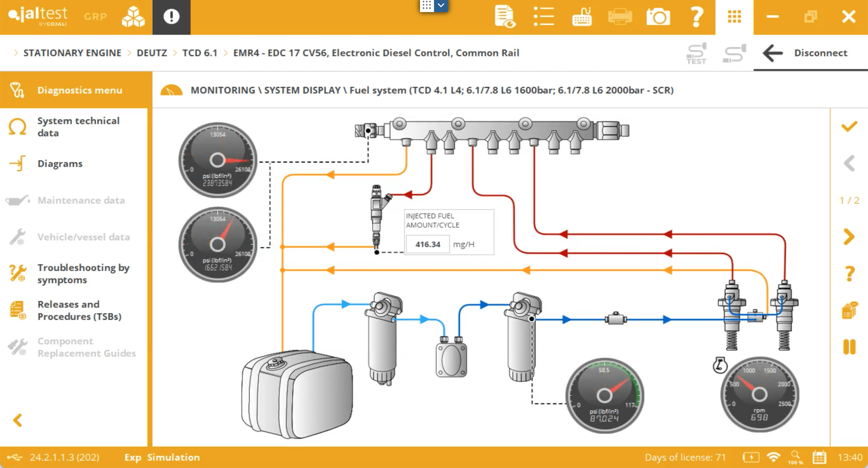Go to next page with right chevron
The height and width of the screenshot is (468, 868).
(849, 237)
